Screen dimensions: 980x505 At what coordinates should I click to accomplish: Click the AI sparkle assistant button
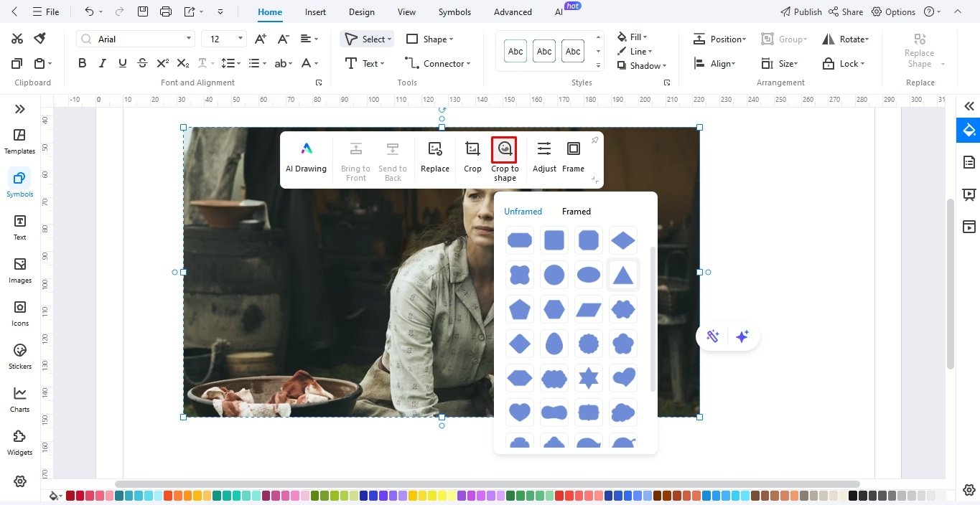[x=742, y=336]
